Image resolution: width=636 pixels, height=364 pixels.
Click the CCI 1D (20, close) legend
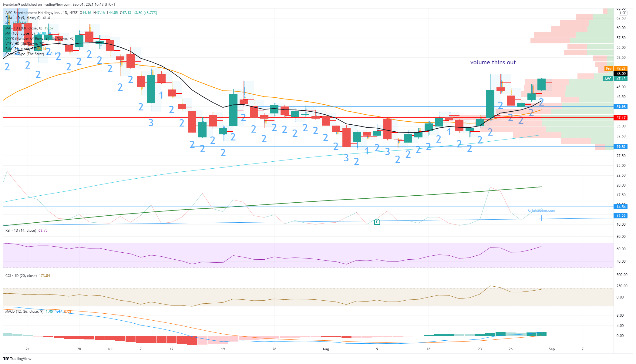pyautogui.click(x=21, y=276)
